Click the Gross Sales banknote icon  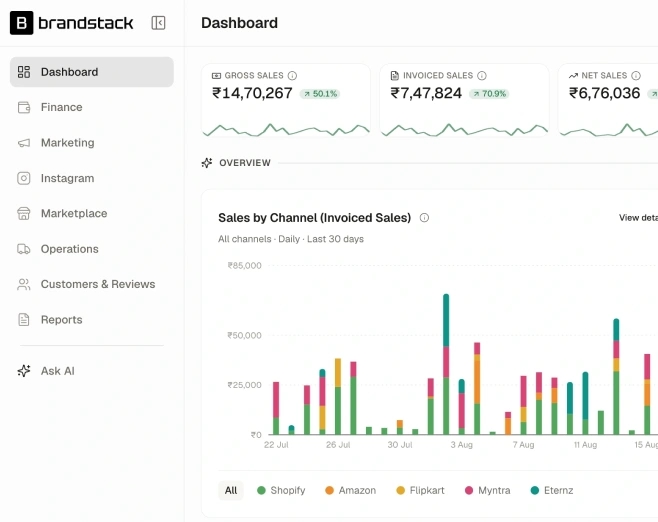(x=216, y=76)
